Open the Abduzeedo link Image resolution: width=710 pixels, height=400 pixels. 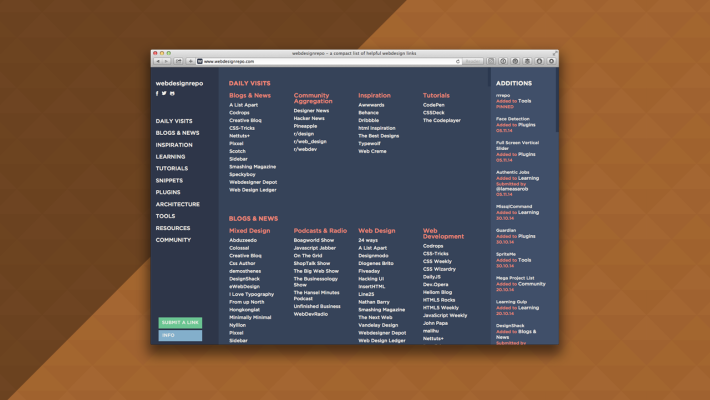coord(243,241)
